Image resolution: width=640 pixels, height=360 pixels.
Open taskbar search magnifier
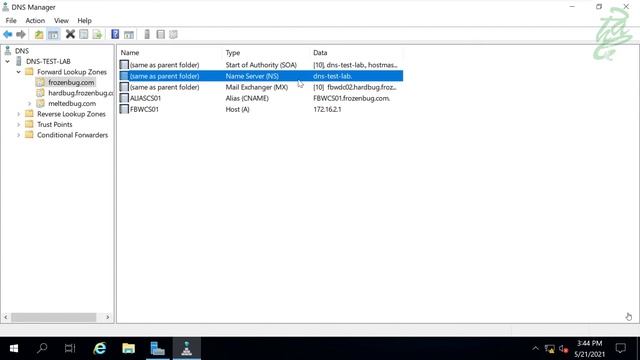click(42, 348)
